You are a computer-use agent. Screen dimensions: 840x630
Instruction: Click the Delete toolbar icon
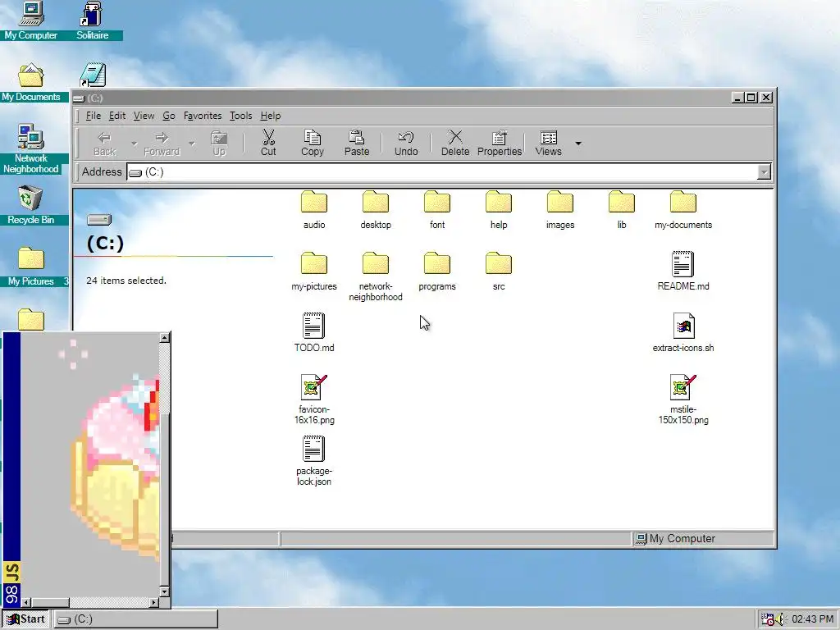(455, 143)
